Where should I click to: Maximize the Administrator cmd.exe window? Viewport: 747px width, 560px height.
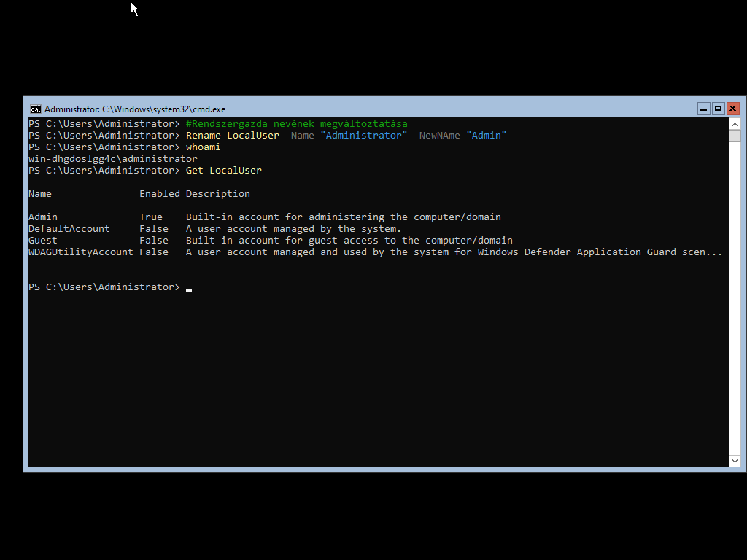(x=718, y=109)
